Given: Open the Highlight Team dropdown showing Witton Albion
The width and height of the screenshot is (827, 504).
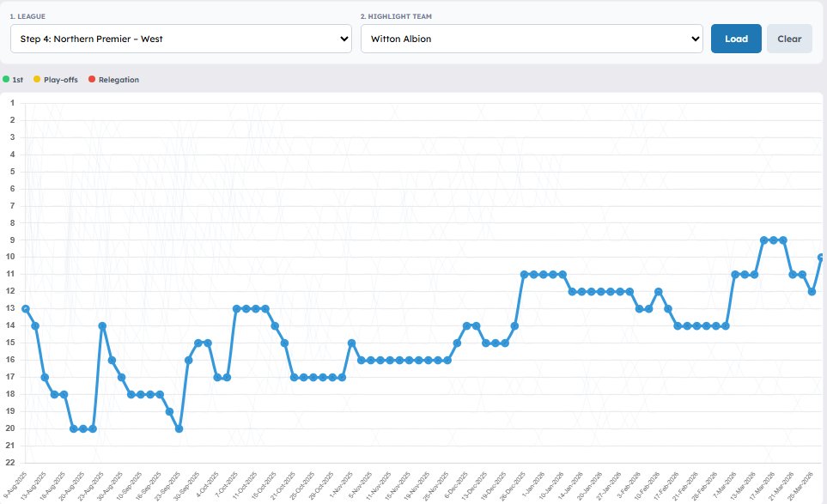Looking at the screenshot, I should (x=532, y=39).
